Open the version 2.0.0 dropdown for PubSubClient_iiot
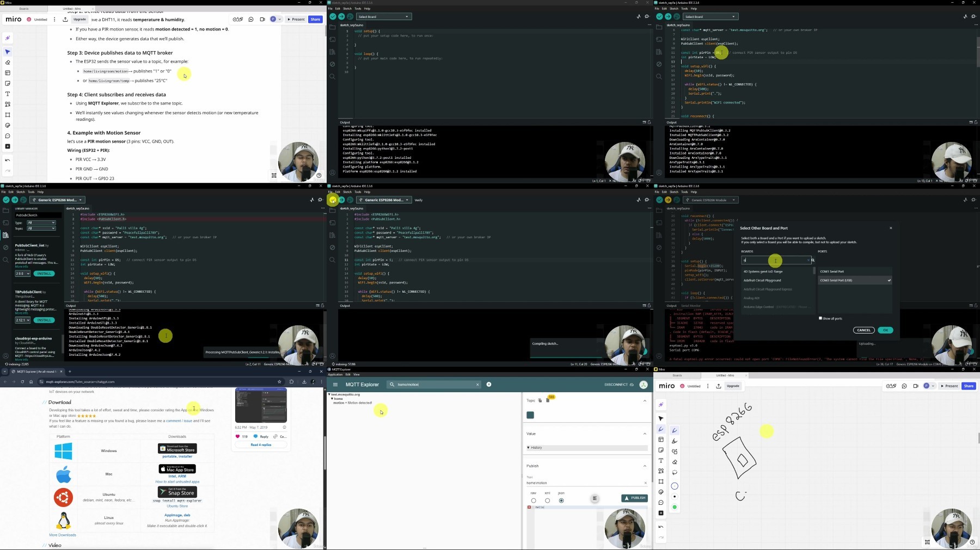The height and width of the screenshot is (550, 980). coord(22,274)
